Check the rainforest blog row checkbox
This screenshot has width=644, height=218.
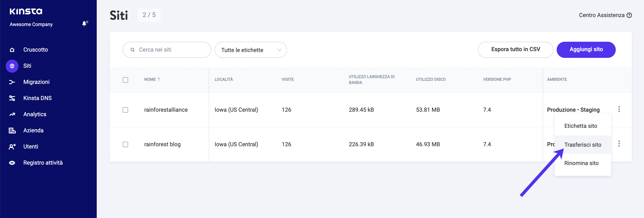(x=125, y=144)
